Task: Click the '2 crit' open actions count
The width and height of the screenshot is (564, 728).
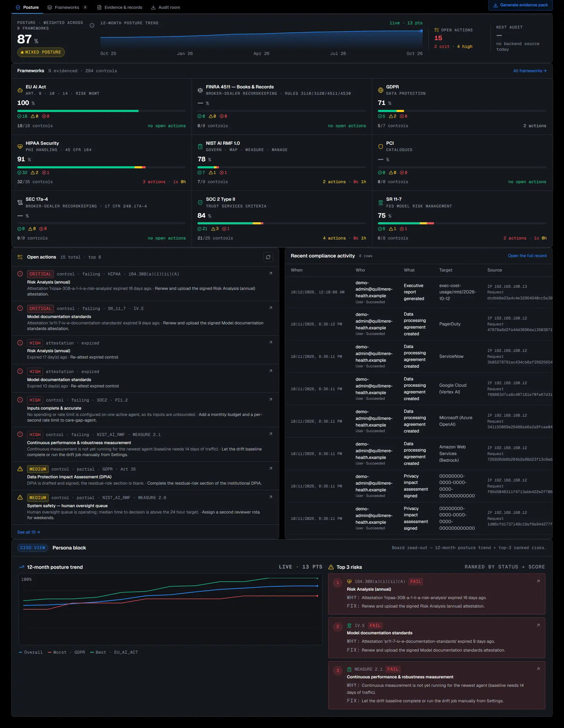Action: pyautogui.click(x=442, y=46)
